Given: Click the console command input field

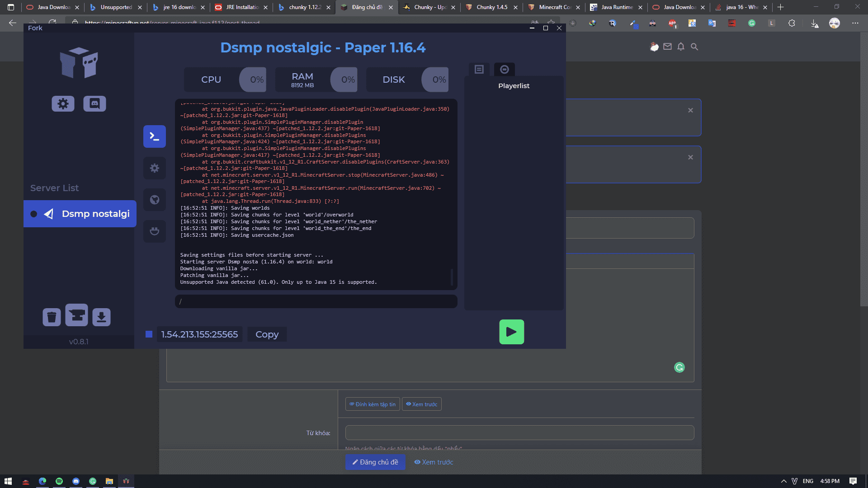Looking at the screenshot, I should pos(316,301).
